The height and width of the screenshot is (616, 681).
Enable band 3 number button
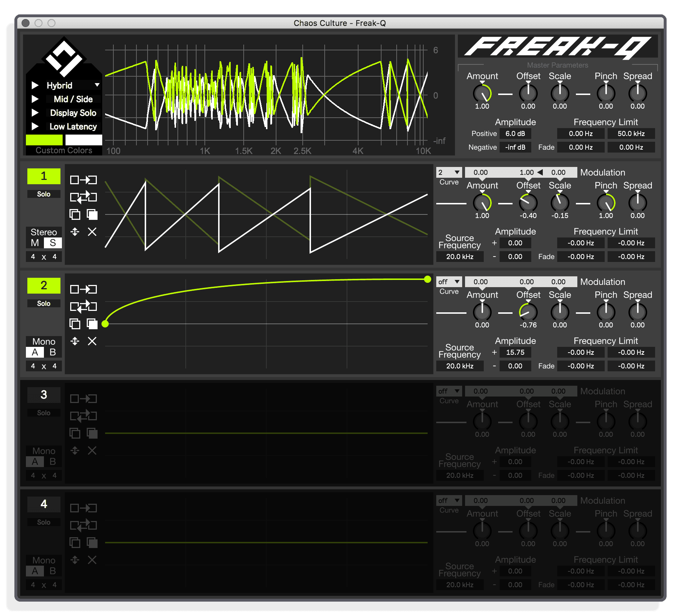point(44,395)
